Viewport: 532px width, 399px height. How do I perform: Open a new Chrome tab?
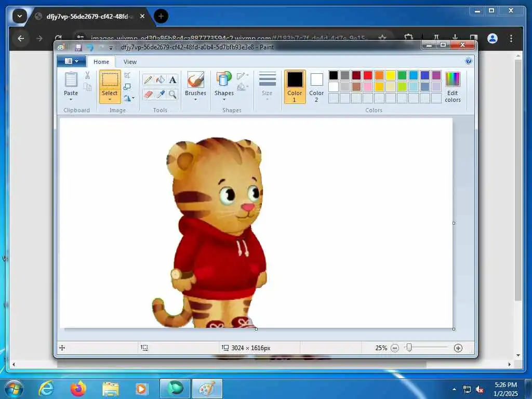(161, 16)
